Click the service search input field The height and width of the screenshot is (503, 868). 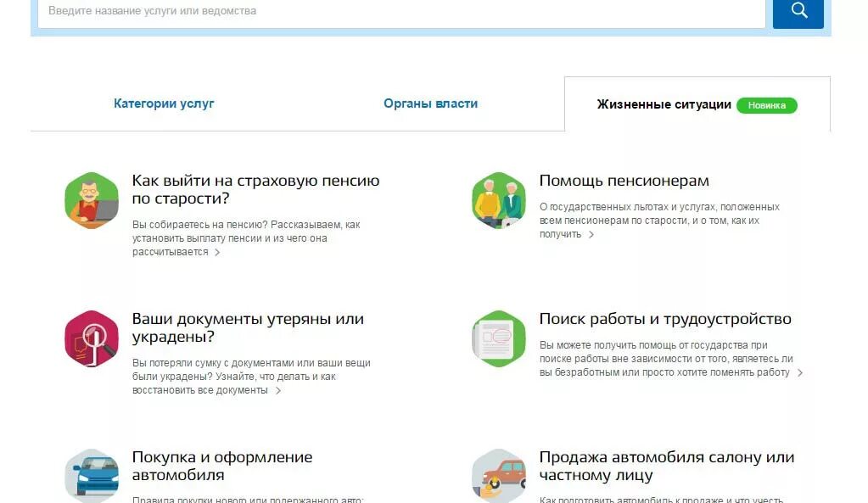pyautogui.click(x=399, y=12)
